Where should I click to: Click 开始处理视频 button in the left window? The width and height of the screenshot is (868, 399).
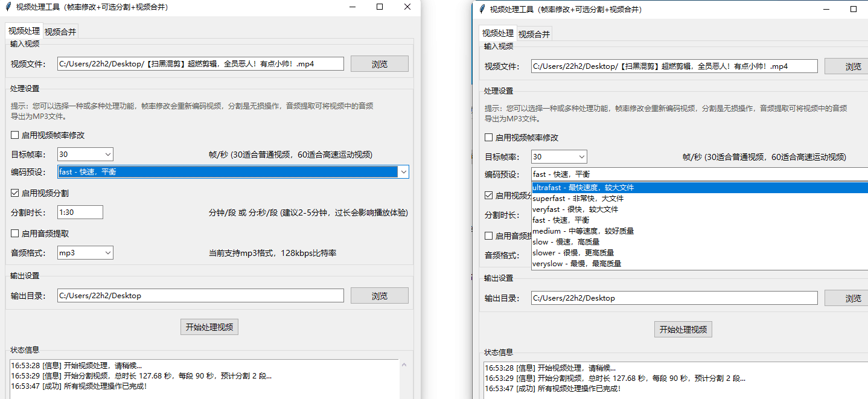coord(209,327)
